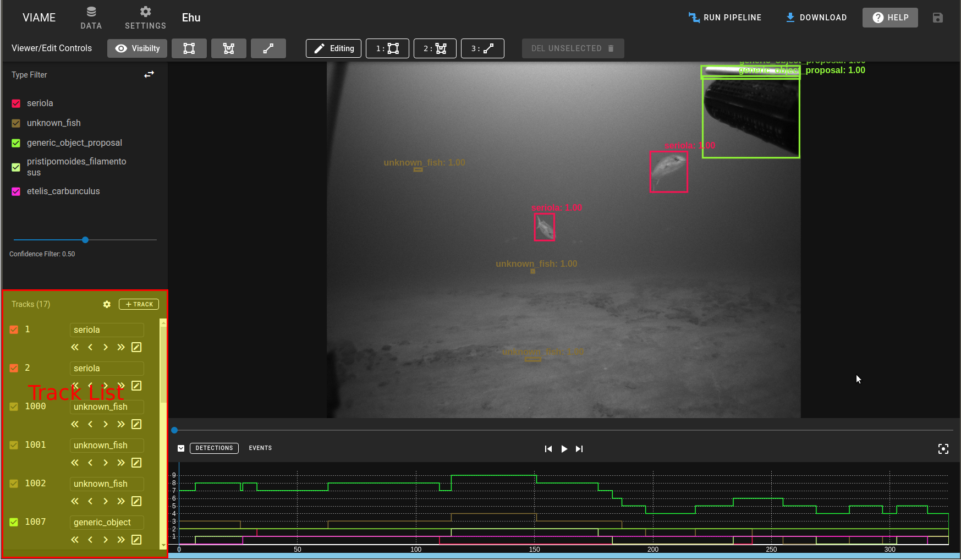The height and width of the screenshot is (560, 961).
Task: Go to next frame of track 1001
Action: coord(106,463)
